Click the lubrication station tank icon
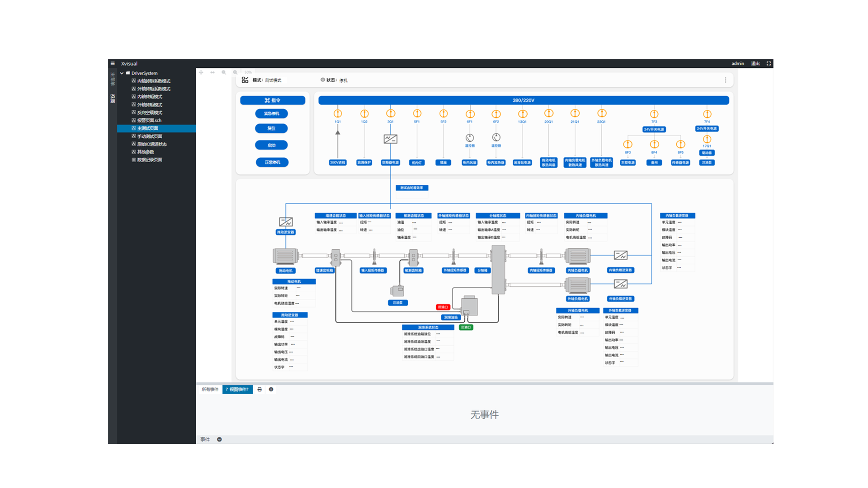The width and height of the screenshot is (868, 488). click(x=469, y=306)
